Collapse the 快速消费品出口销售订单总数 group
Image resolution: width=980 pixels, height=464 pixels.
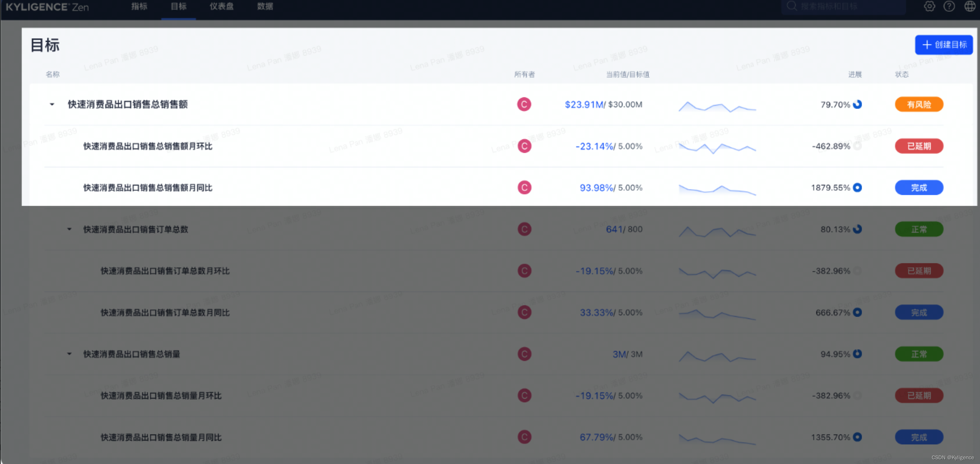(69, 229)
